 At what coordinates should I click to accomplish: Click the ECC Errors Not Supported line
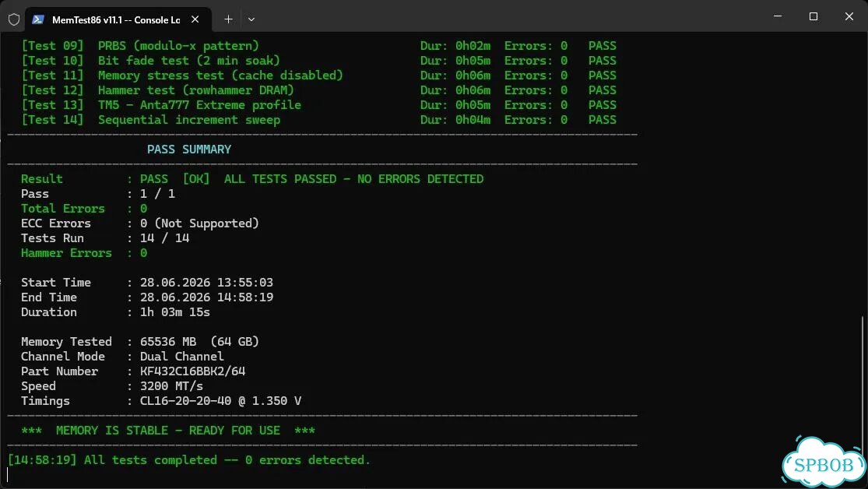click(140, 223)
